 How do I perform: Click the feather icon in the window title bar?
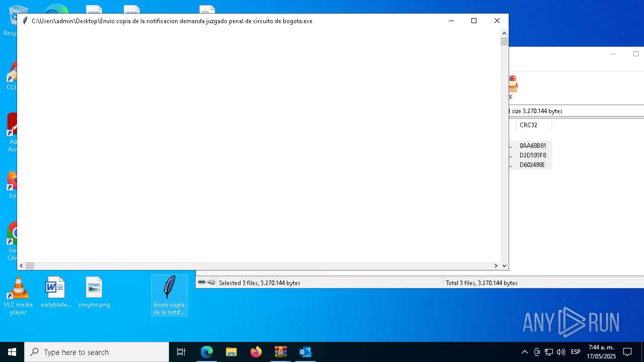pyautogui.click(x=25, y=21)
